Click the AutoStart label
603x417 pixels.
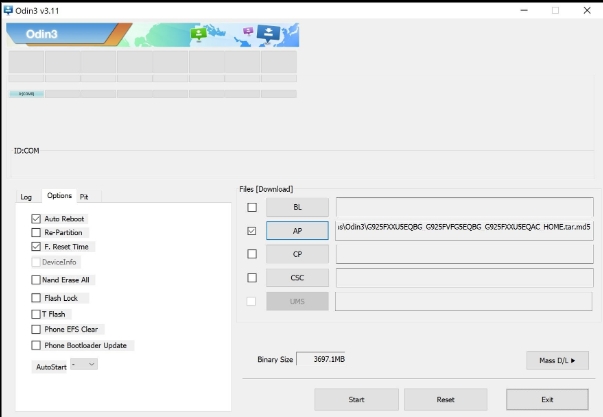51,367
